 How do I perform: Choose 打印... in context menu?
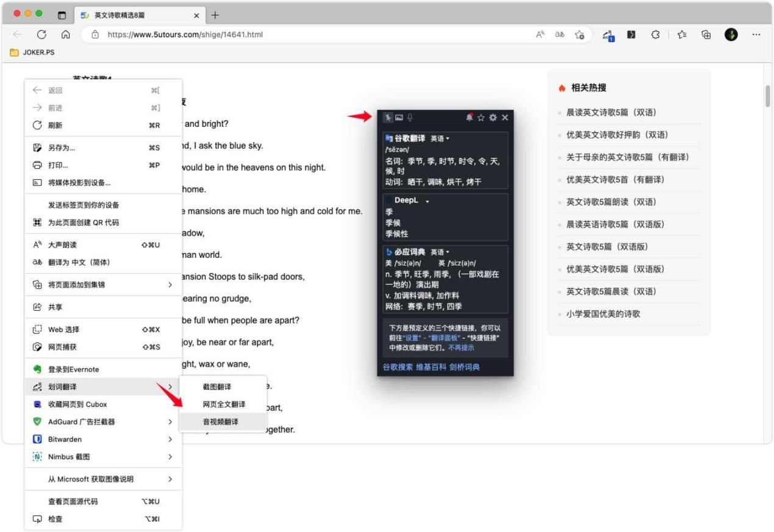(103, 165)
